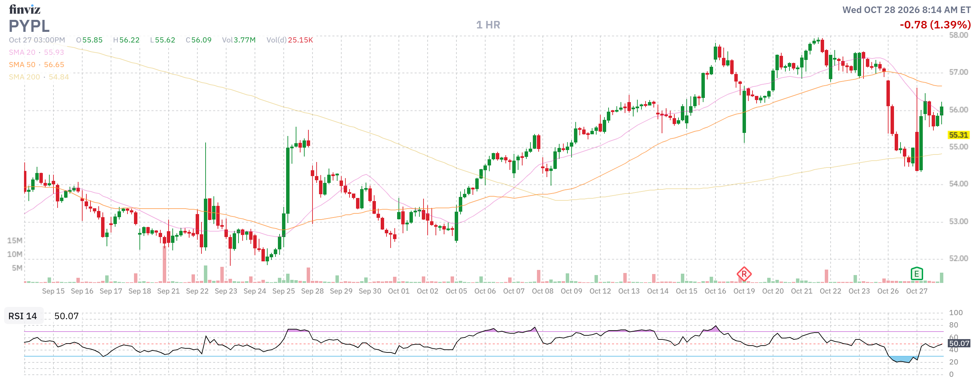Click the PYPL ticker symbol
The height and width of the screenshot is (385, 980).
pyautogui.click(x=29, y=26)
